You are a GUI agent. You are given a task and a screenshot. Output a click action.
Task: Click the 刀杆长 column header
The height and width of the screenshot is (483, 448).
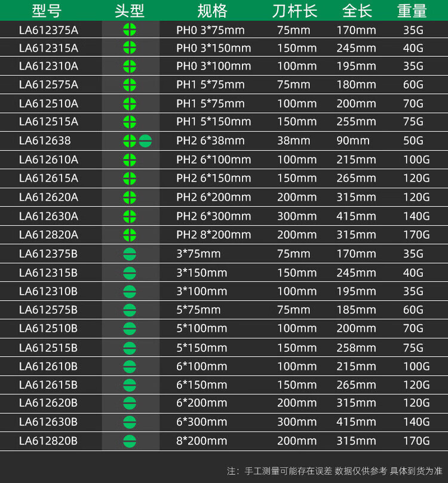click(294, 10)
